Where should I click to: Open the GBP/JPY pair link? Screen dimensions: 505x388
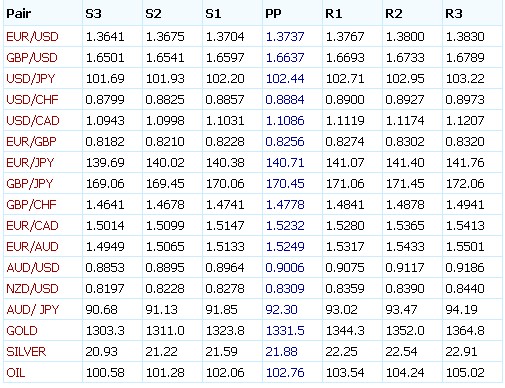pyautogui.click(x=30, y=184)
